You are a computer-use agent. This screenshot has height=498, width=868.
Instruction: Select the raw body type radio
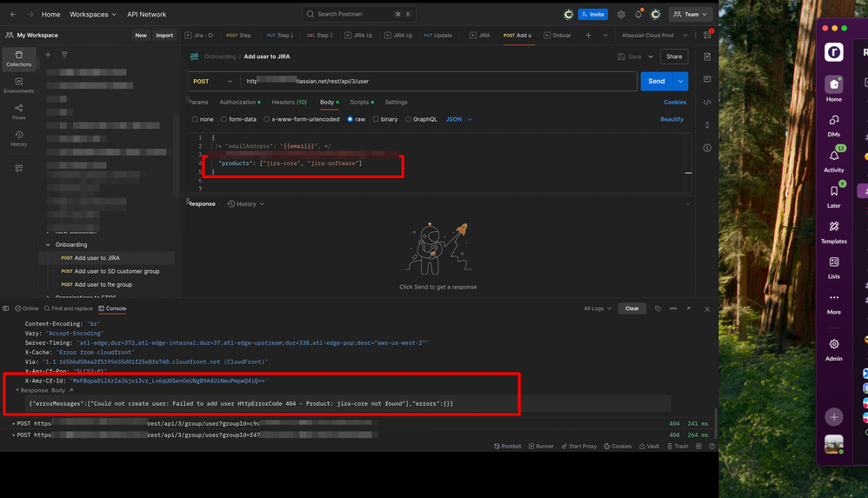350,119
